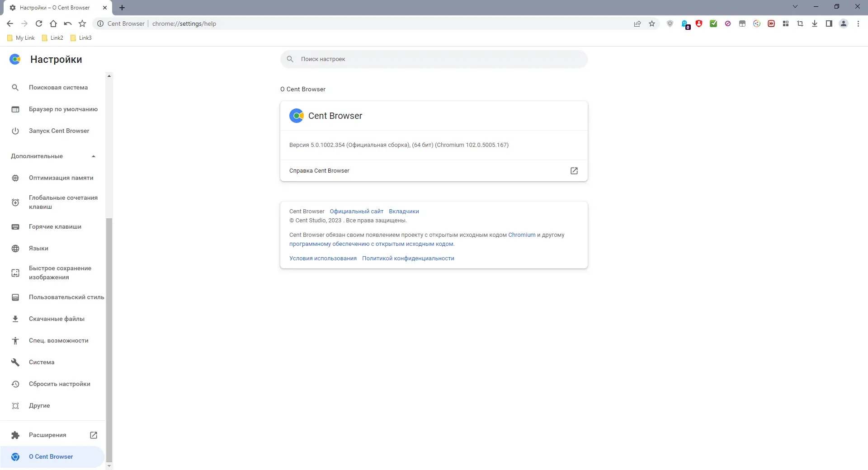Click the crop screenshot tool icon
868x470 pixels.
[x=800, y=23]
